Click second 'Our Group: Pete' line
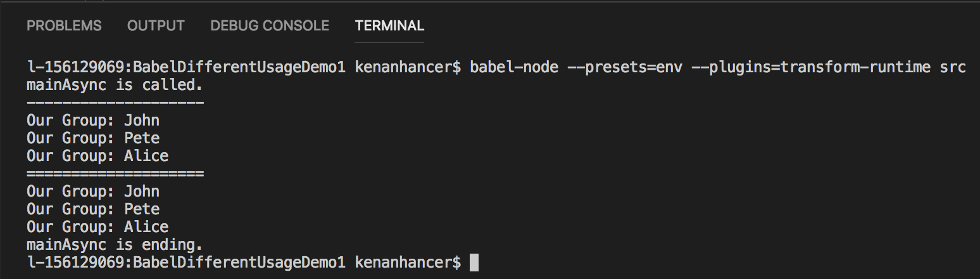This screenshot has height=279, width=980. (93, 209)
